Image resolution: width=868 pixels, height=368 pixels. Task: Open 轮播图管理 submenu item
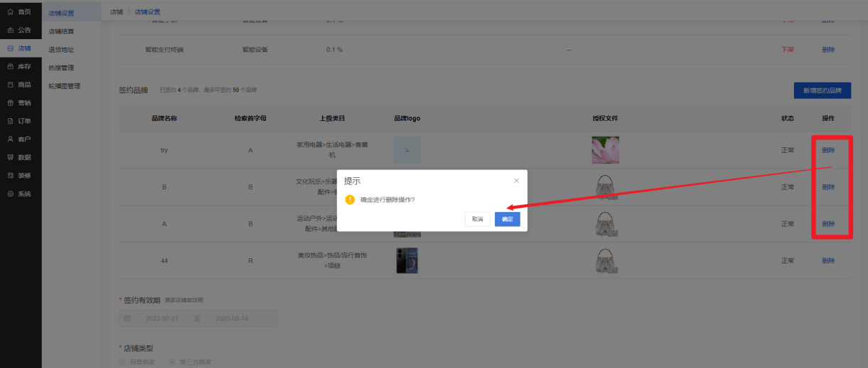click(x=64, y=86)
